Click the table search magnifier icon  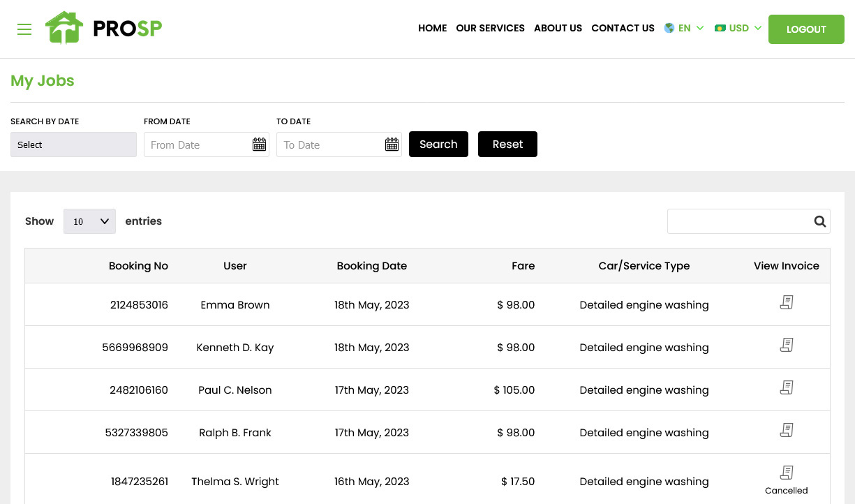coord(819,221)
